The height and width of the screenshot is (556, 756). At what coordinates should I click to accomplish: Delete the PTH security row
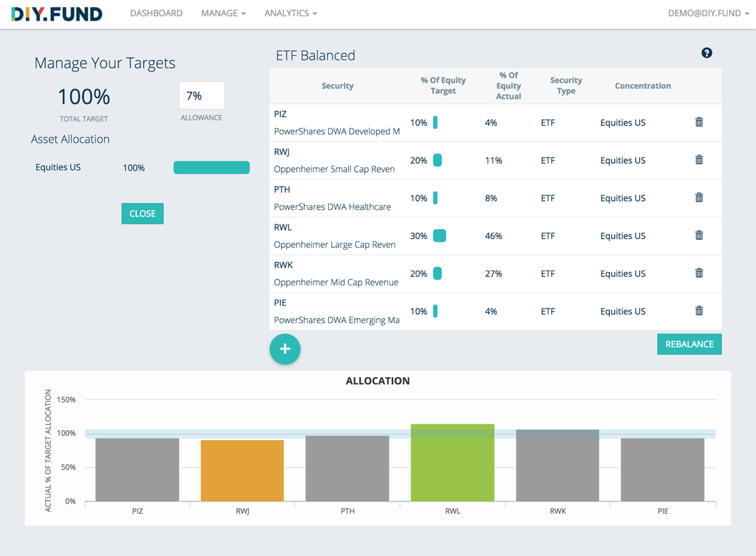coord(699,198)
